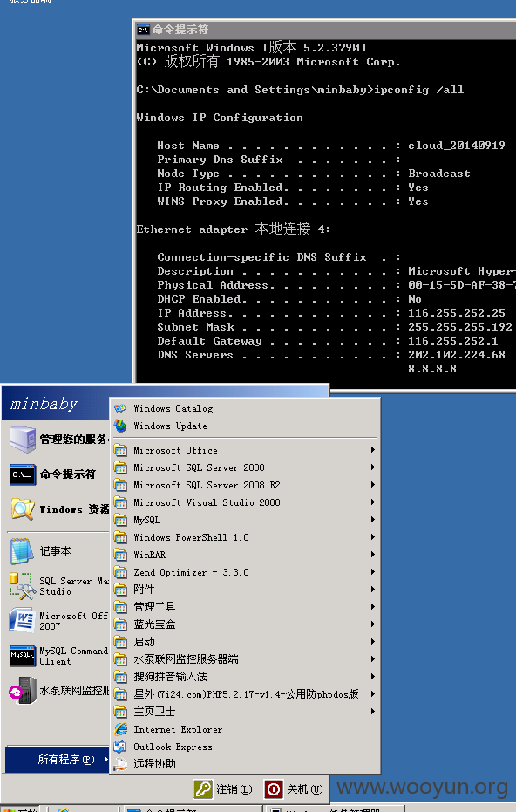
Task: Expand 水泵联网监控服务器端 submenu arrow
Action: pos(373,658)
